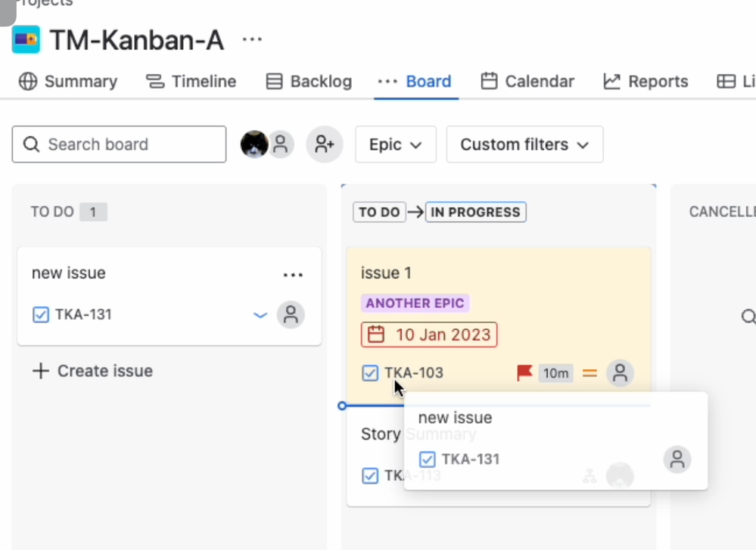
Task: Open the TKA-103 issue key link
Action: pyautogui.click(x=414, y=373)
